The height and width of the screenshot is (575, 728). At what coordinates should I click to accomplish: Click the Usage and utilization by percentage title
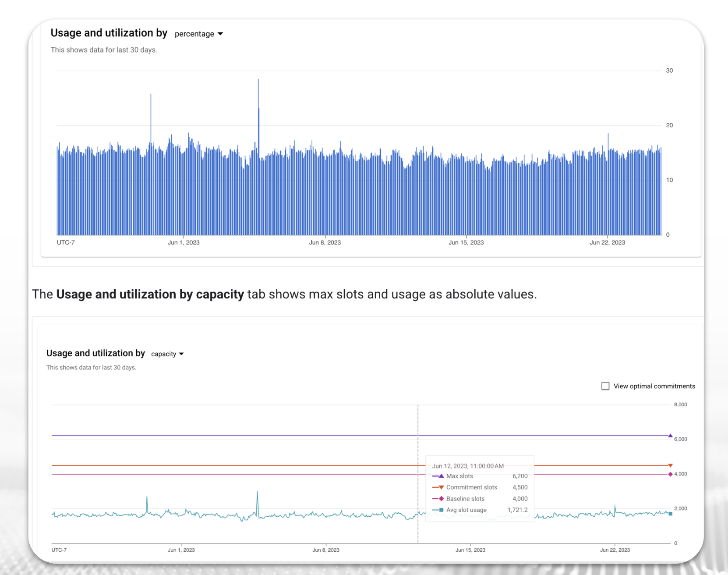point(109,32)
